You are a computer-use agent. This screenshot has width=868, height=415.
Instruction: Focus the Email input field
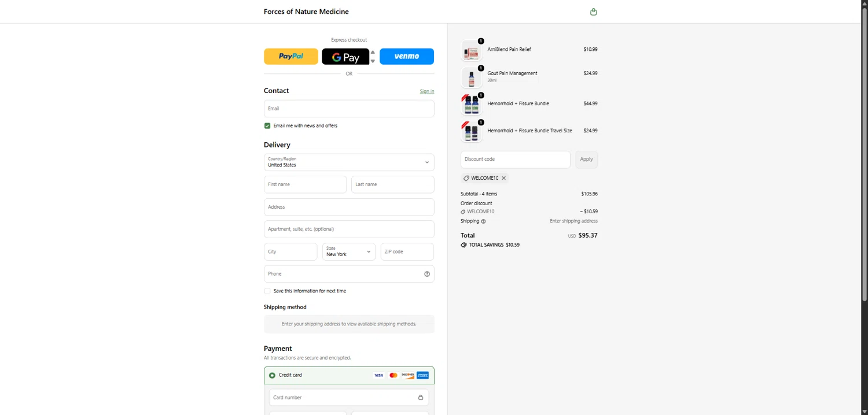pos(349,109)
